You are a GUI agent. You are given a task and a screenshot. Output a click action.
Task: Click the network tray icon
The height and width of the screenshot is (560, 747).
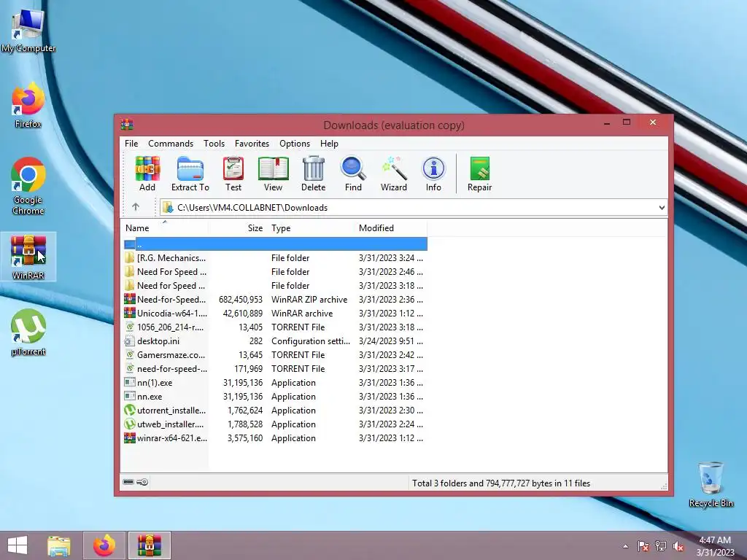(x=660, y=546)
